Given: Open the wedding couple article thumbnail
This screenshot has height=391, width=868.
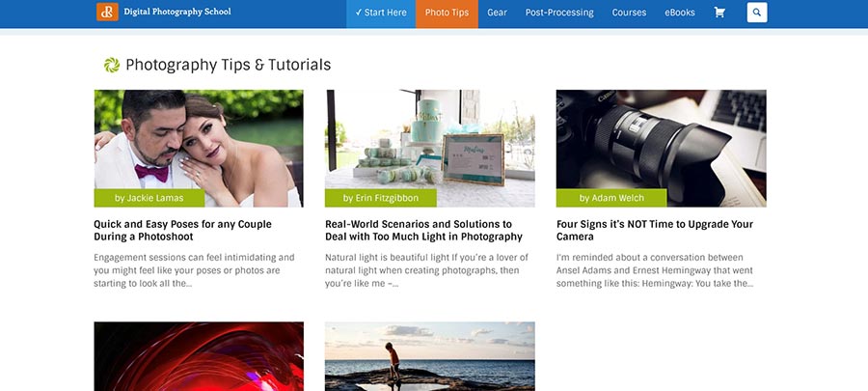Looking at the screenshot, I should coord(199,148).
